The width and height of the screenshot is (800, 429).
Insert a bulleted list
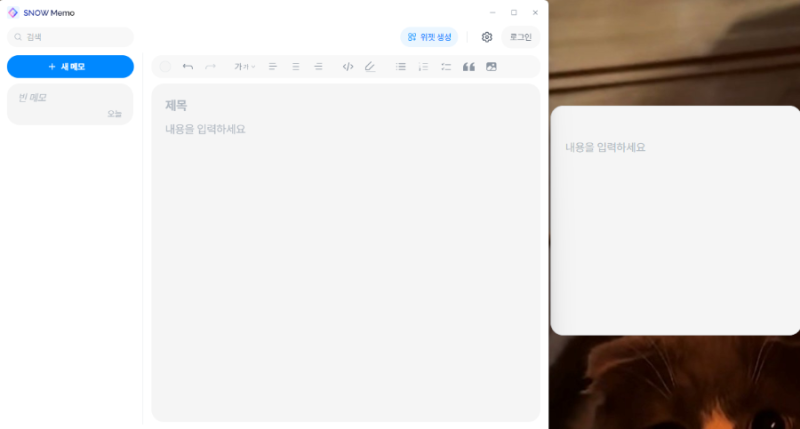coord(401,67)
